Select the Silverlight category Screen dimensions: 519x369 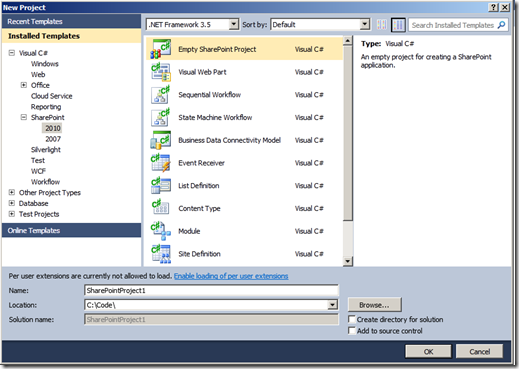coord(46,150)
